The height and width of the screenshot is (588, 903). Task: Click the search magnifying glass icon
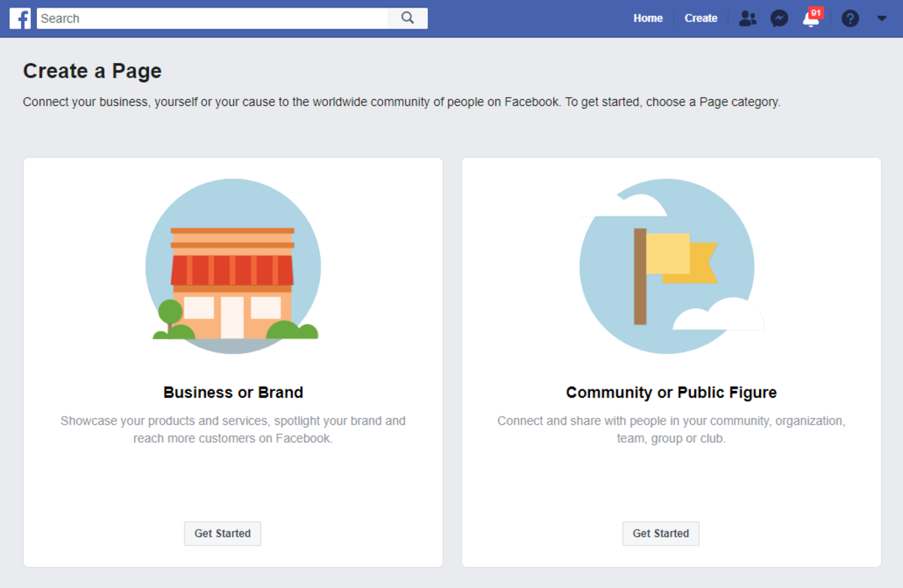[x=406, y=18]
